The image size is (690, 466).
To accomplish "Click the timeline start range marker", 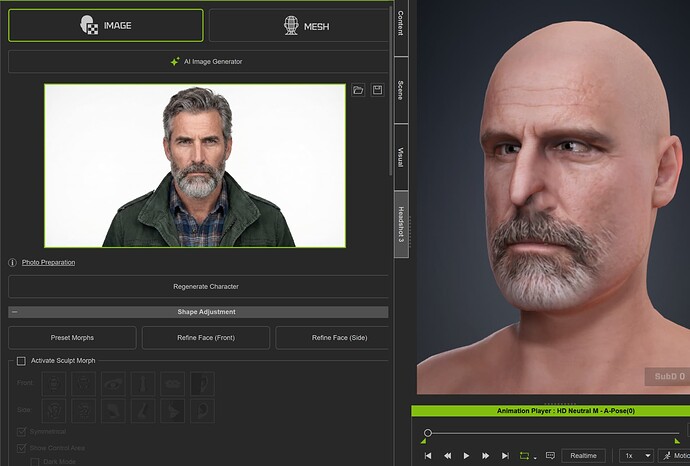I will click(x=423, y=441).
